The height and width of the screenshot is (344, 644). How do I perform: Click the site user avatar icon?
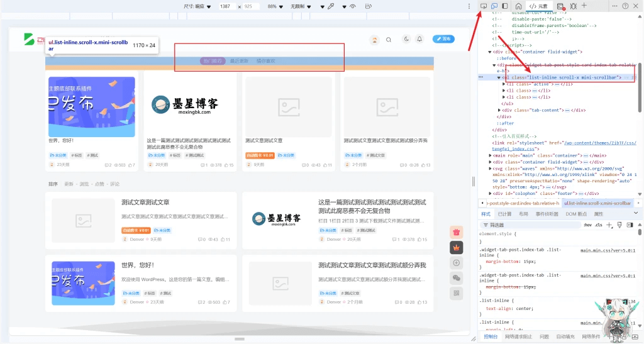point(375,40)
